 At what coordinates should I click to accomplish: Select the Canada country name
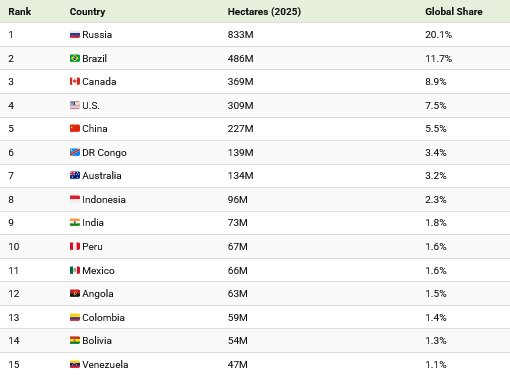99,82
